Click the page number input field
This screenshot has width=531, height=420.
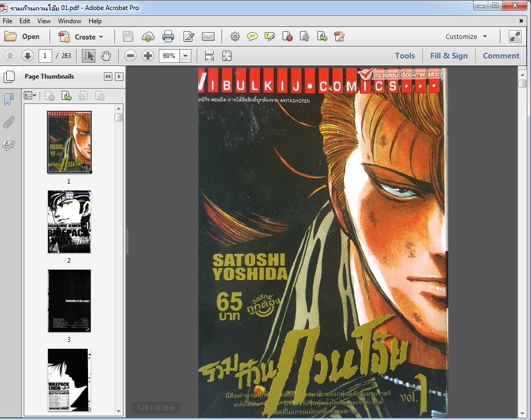click(45, 56)
